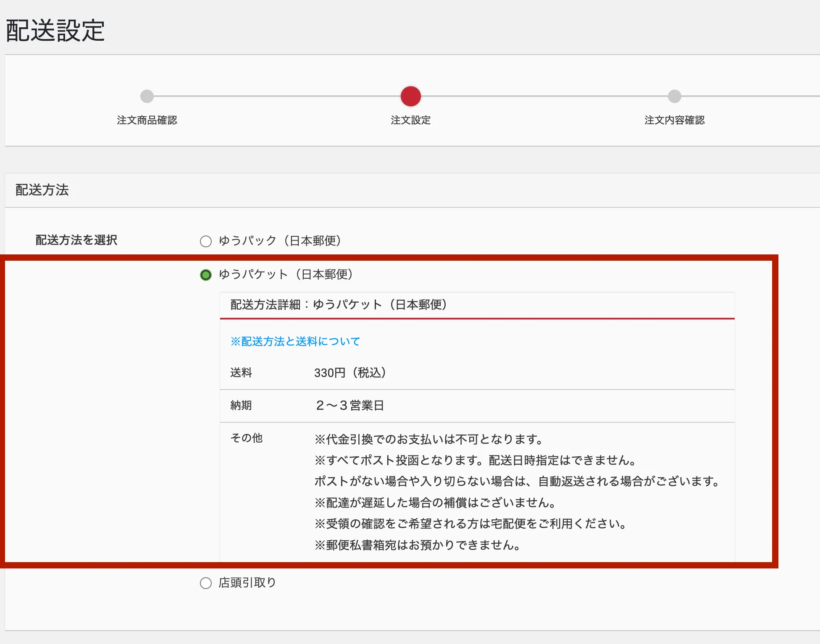Click the 店頭引取り label text
This screenshot has height=644, width=820.
[247, 582]
